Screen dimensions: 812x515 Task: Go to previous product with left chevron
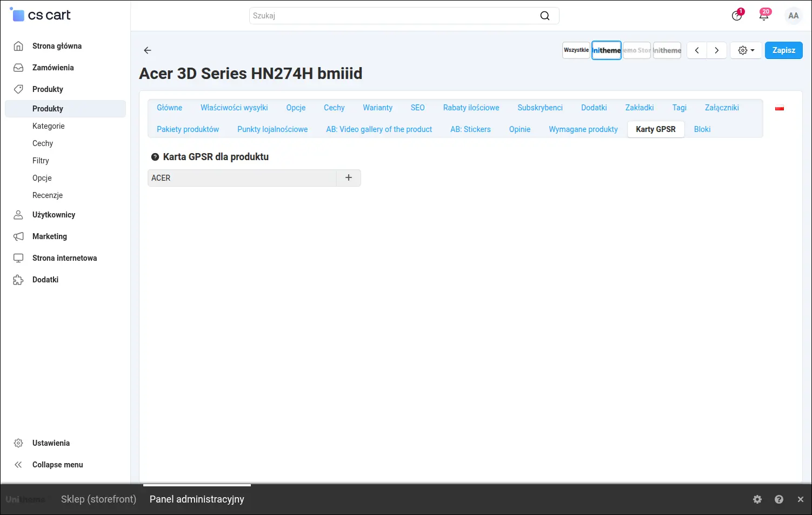tap(697, 50)
